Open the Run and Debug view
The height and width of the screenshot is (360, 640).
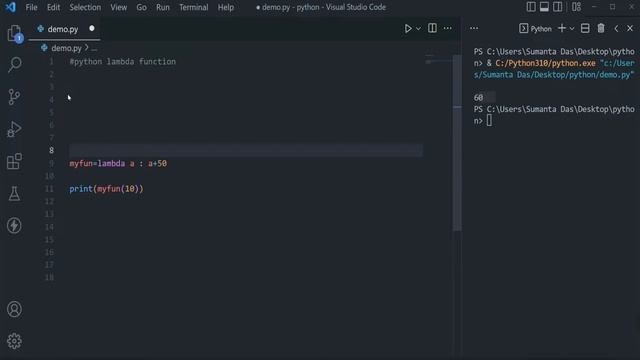(14, 129)
